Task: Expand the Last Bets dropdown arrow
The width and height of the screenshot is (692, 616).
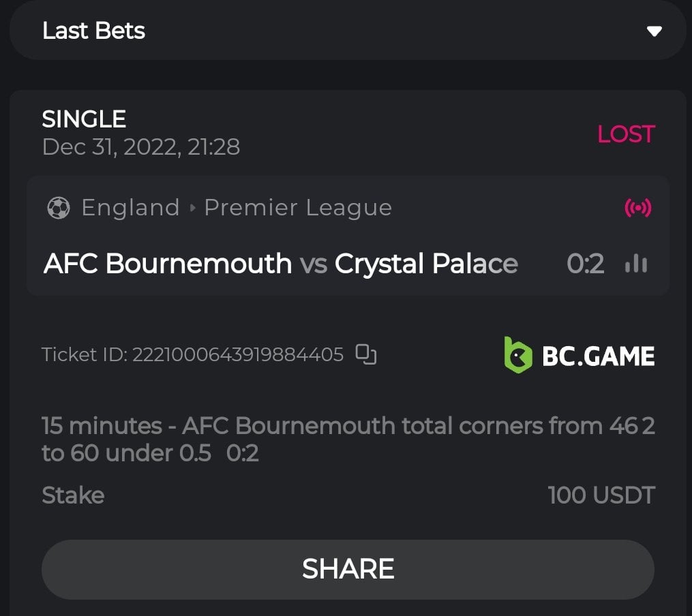Action: [x=655, y=31]
